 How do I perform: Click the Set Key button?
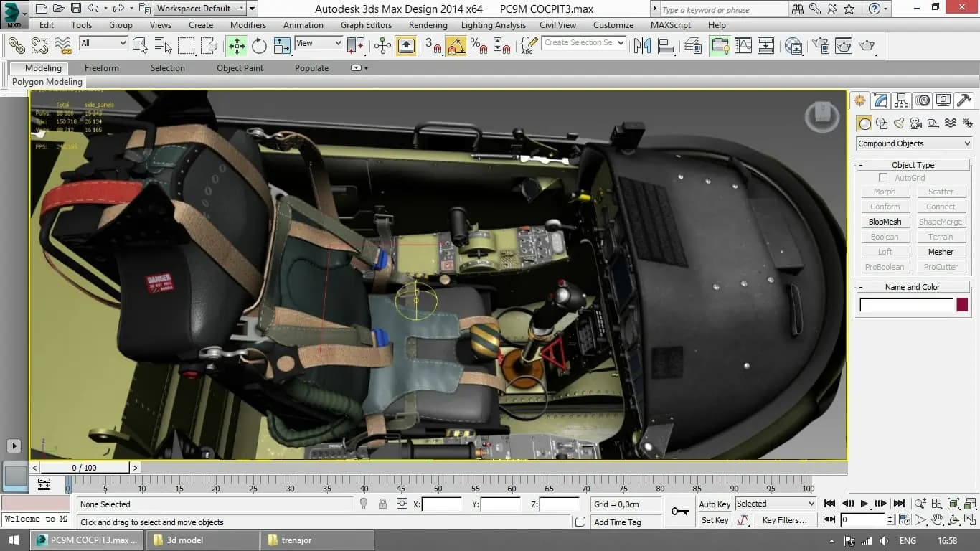tap(715, 520)
